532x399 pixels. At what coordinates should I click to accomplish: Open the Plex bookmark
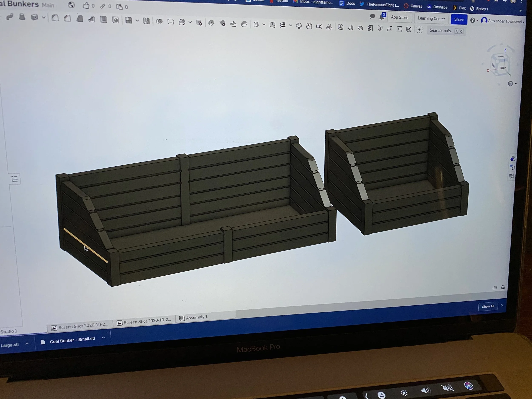[459, 8]
